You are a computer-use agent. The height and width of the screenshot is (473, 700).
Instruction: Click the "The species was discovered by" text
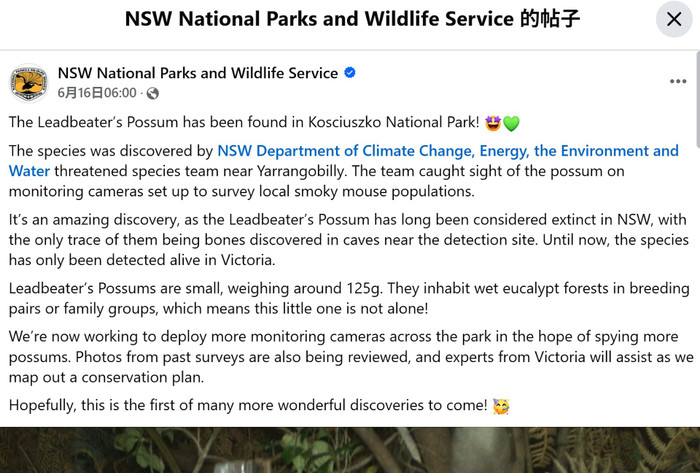click(x=110, y=151)
